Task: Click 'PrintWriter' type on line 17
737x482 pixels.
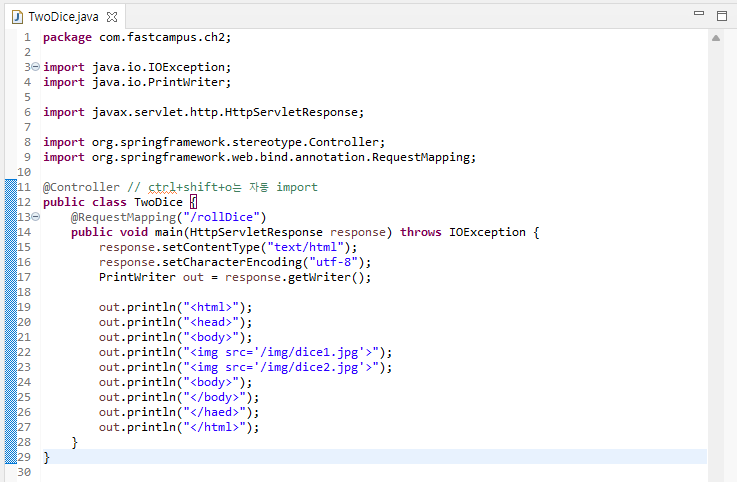Action: [137, 277]
